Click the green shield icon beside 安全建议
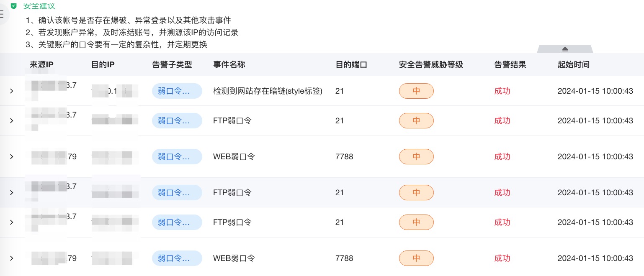The width and height of the screenshot is (644, 276). (14, 6)
